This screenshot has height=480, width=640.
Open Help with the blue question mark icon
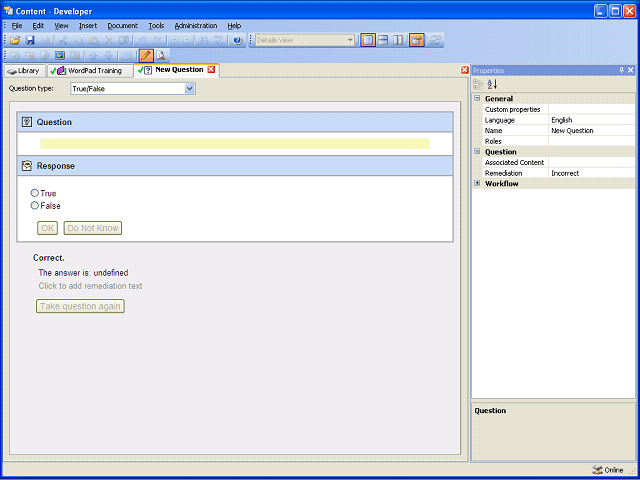pos(238,40)
